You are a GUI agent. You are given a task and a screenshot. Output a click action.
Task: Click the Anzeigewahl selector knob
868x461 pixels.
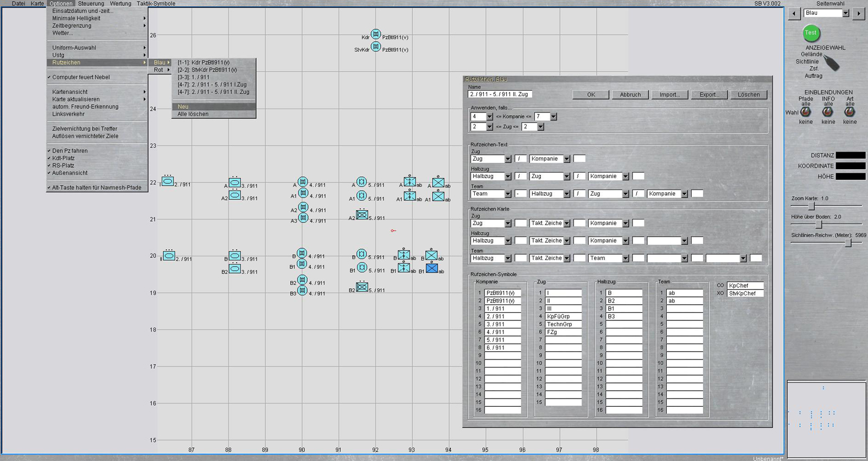(x=831, y=64)
